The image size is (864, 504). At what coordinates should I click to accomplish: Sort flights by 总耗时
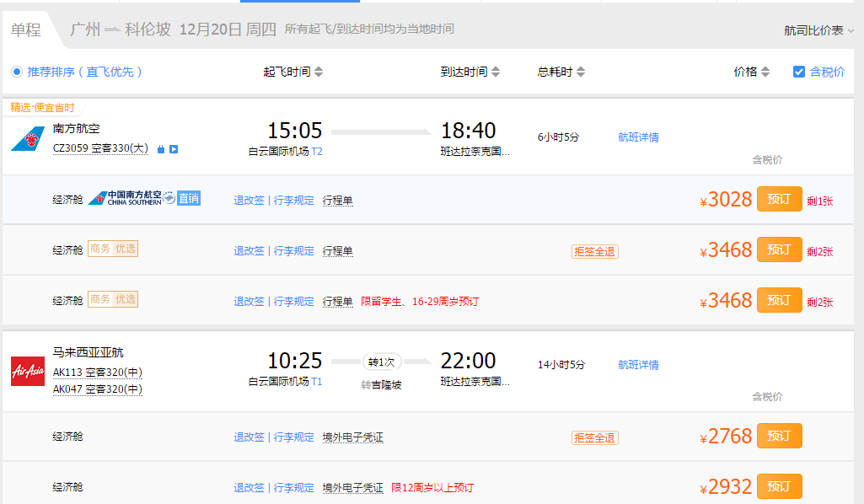561,72
